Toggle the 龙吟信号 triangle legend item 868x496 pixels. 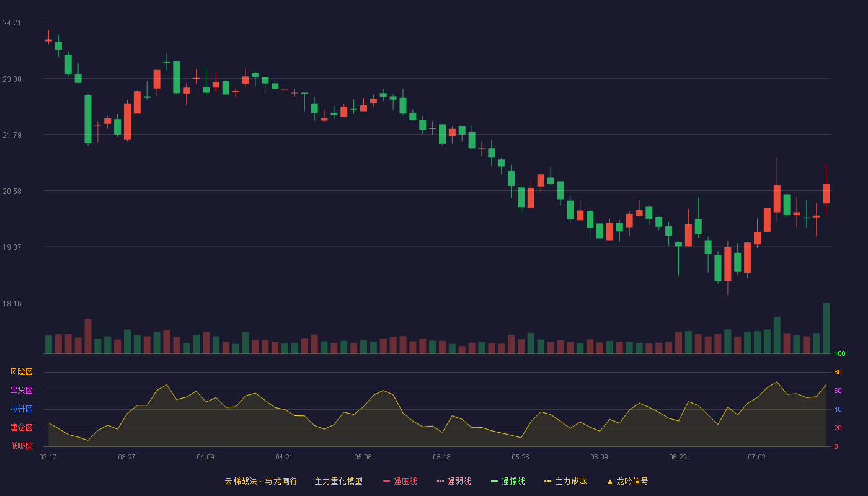click(x=627, y=481)
